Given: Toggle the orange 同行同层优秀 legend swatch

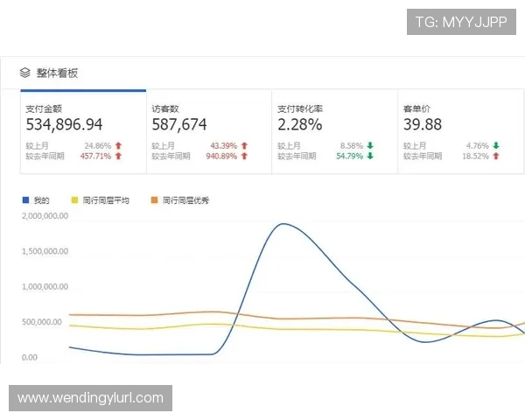Looking at the screenshot, I should point(154,200).
